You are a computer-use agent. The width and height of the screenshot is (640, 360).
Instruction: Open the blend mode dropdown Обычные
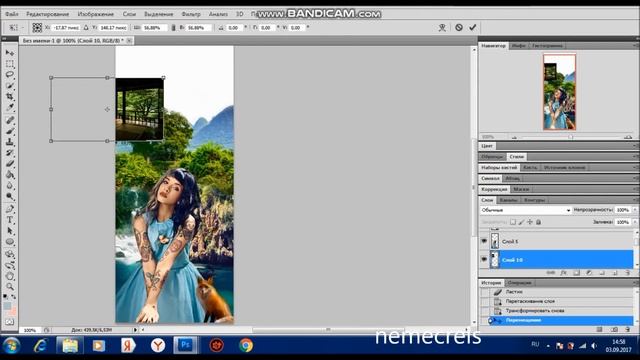coord(526,210)
